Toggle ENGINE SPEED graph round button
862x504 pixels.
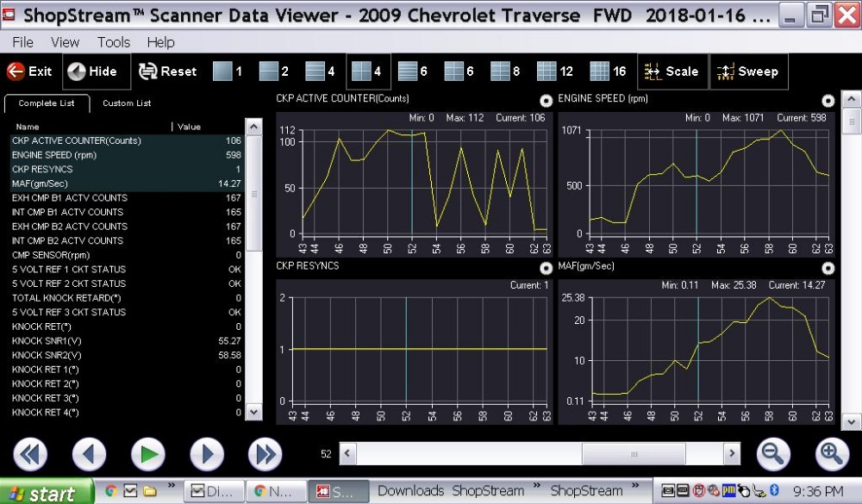[828, 101]
